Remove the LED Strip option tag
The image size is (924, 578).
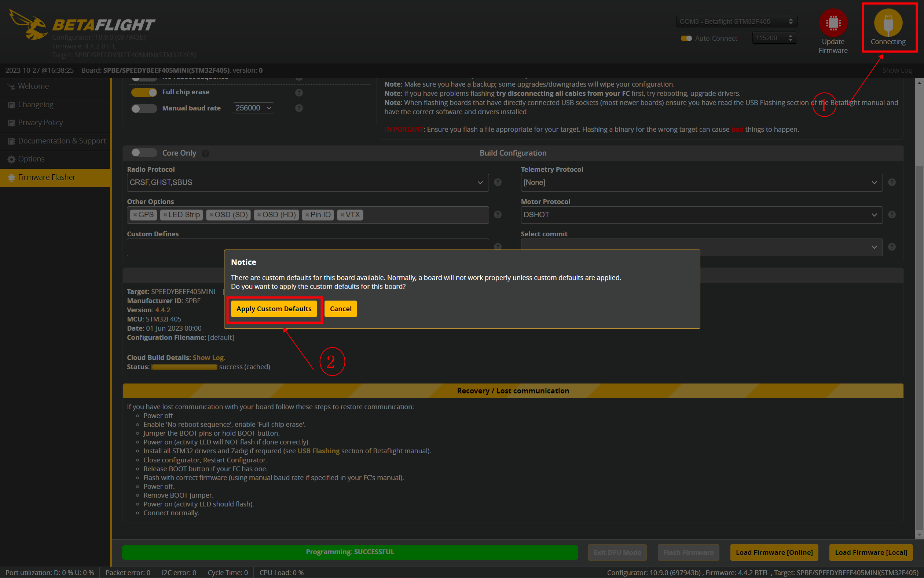[165, 215]
